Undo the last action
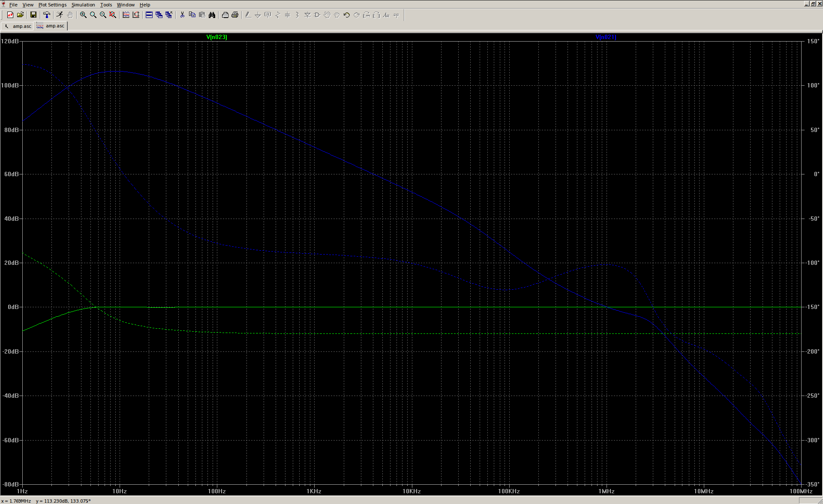 347,15
